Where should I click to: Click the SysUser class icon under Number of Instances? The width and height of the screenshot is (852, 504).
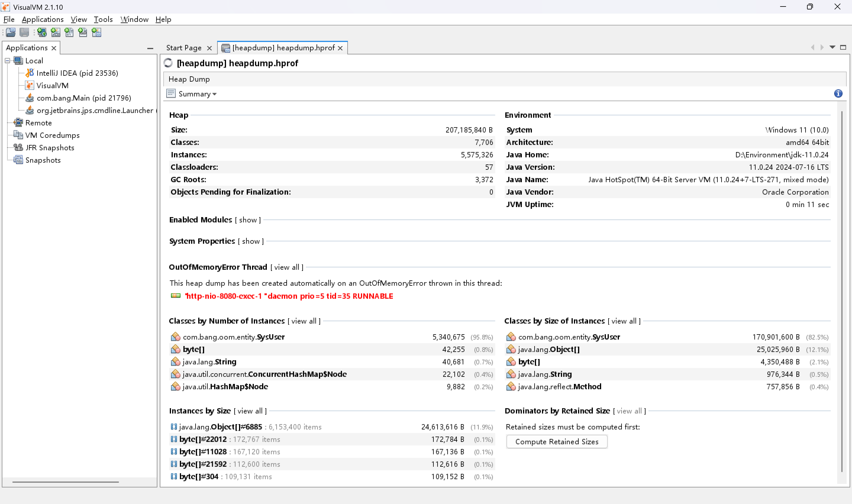pos(175,337)
